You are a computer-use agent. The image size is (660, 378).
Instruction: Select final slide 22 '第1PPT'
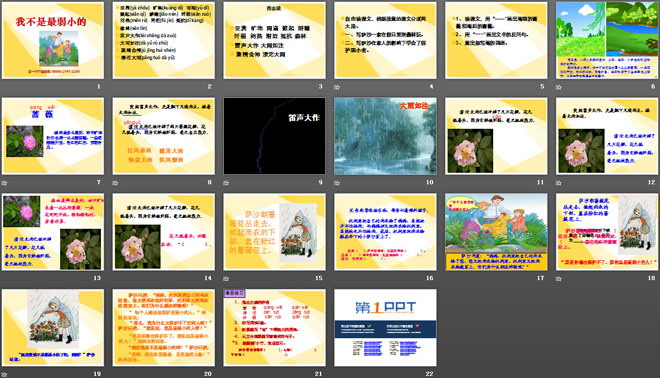(385, 327)
